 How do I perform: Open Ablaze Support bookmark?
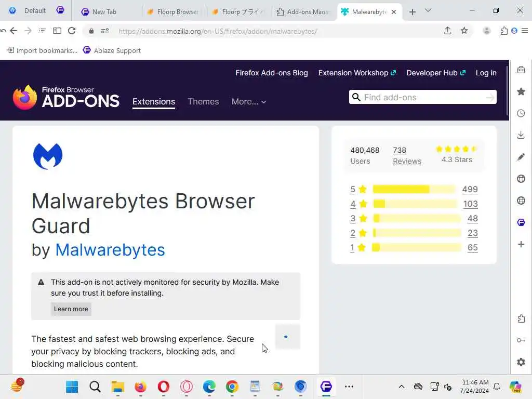coord(112,50)
